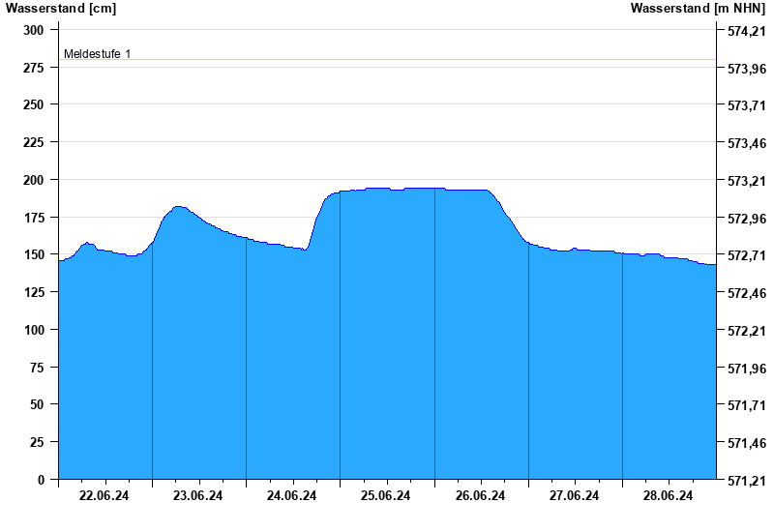Click the '24.06.24' date label
Screen dimensions: 774x532
click(x=291, y=495)
